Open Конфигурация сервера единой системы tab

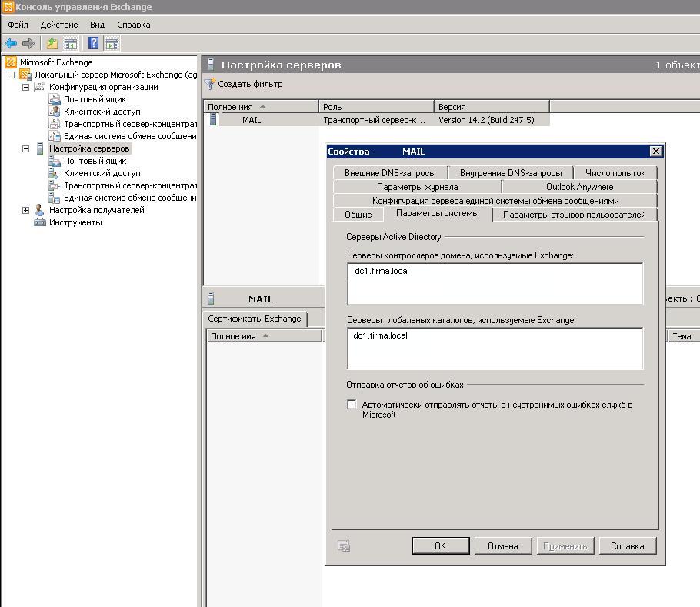pos(495,200)
